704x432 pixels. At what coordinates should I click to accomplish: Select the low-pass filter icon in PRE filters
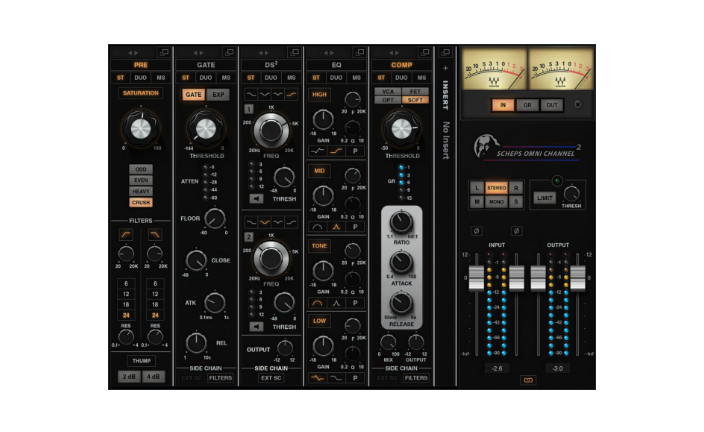click(155, 234)
